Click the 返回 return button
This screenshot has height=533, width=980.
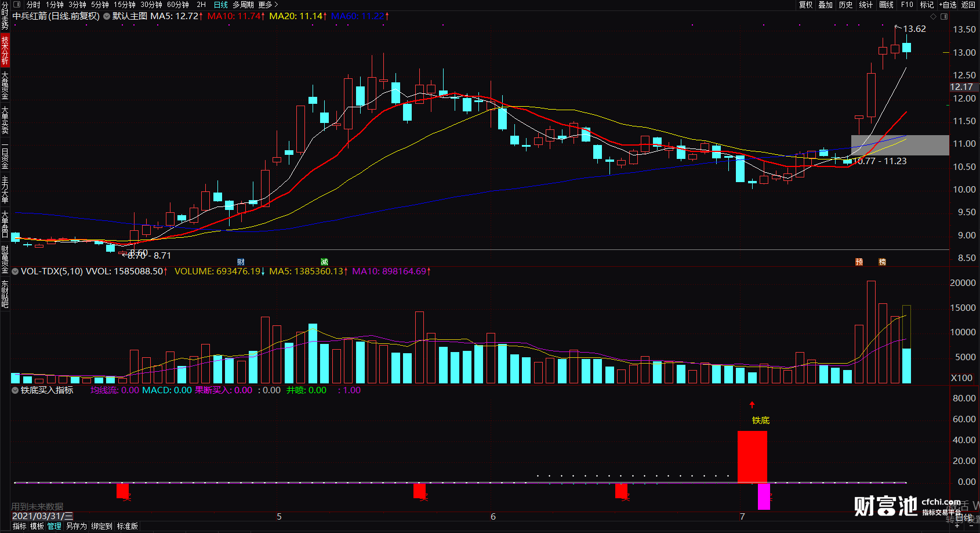pyautogui.click(x=968, y=5)
